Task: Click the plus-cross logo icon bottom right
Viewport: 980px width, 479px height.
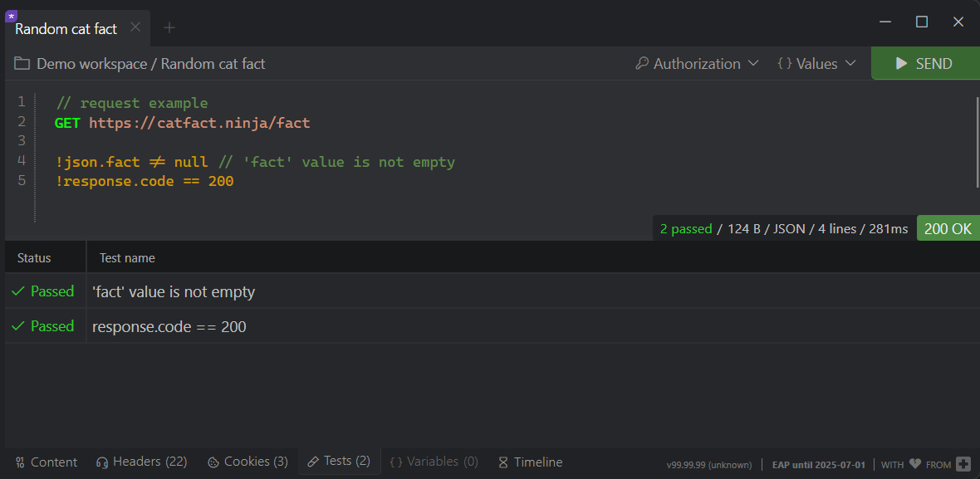Action: [963, 464]
